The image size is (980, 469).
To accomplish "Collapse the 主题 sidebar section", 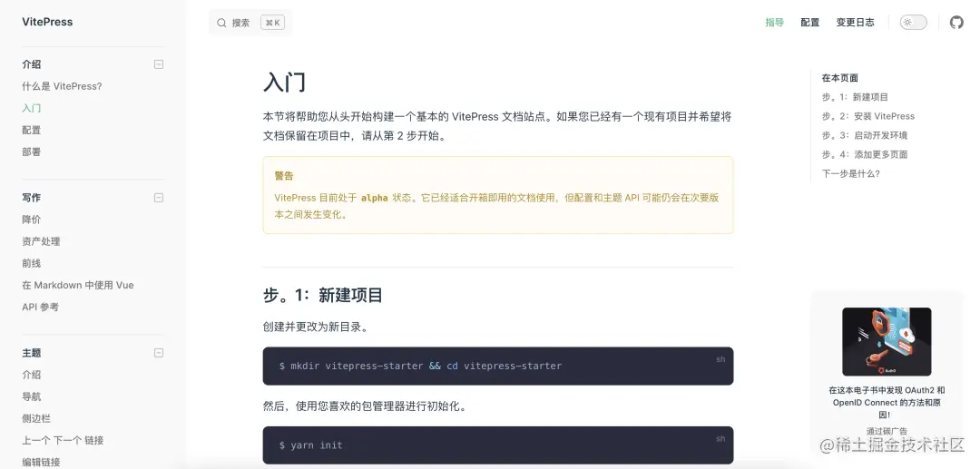I will point(159,353).
